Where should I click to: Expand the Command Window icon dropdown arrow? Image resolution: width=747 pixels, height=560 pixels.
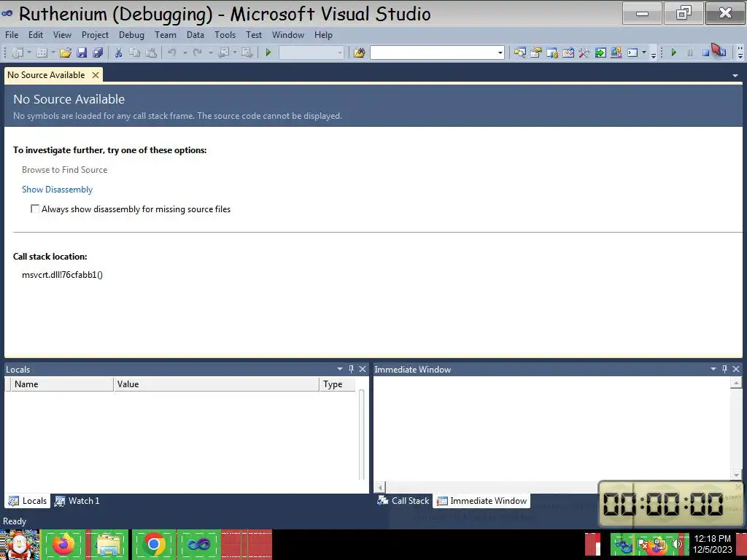[x=644, y=52]
